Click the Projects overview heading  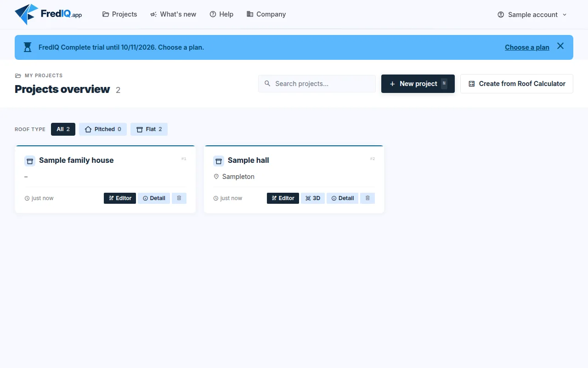coord(62,89)
